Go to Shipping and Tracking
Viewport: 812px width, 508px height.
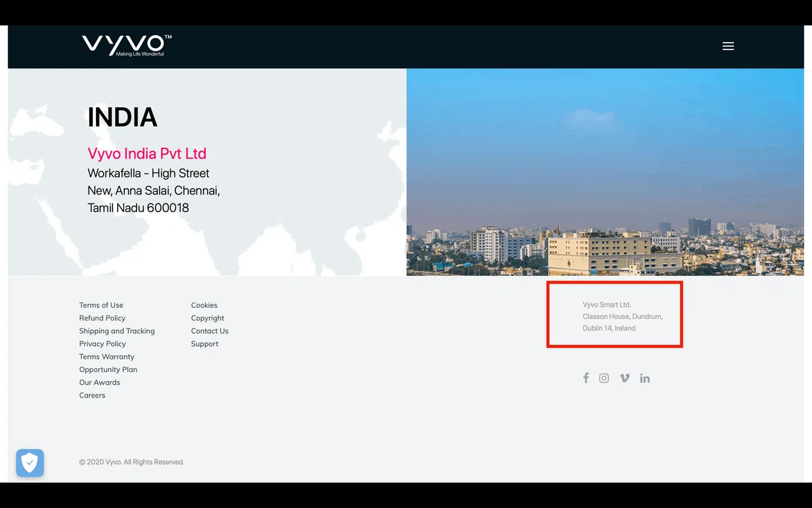click(117, 331)
